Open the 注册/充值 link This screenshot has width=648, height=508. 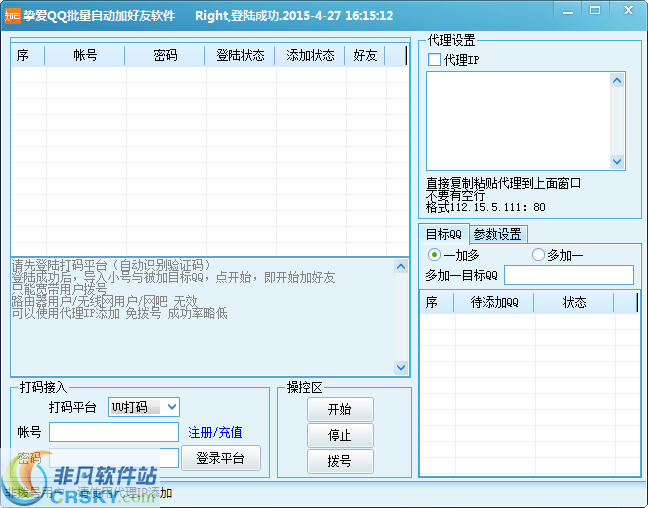(215, 432)
